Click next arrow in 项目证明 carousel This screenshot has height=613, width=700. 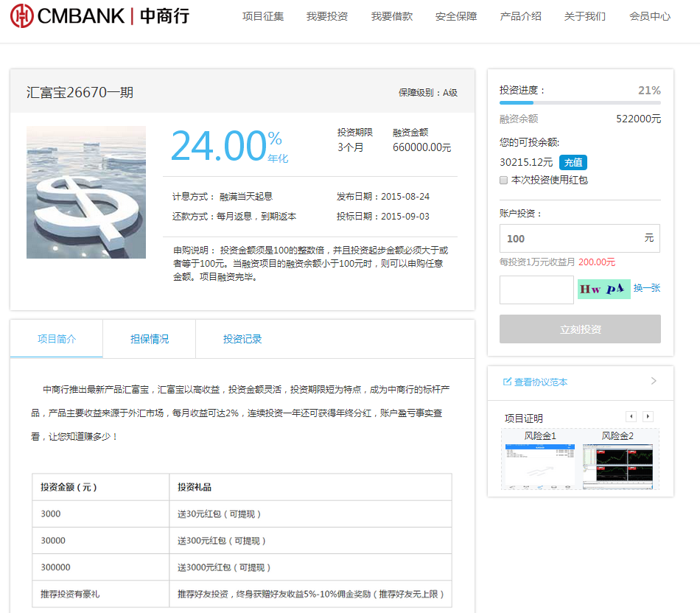tap(648, 417)
